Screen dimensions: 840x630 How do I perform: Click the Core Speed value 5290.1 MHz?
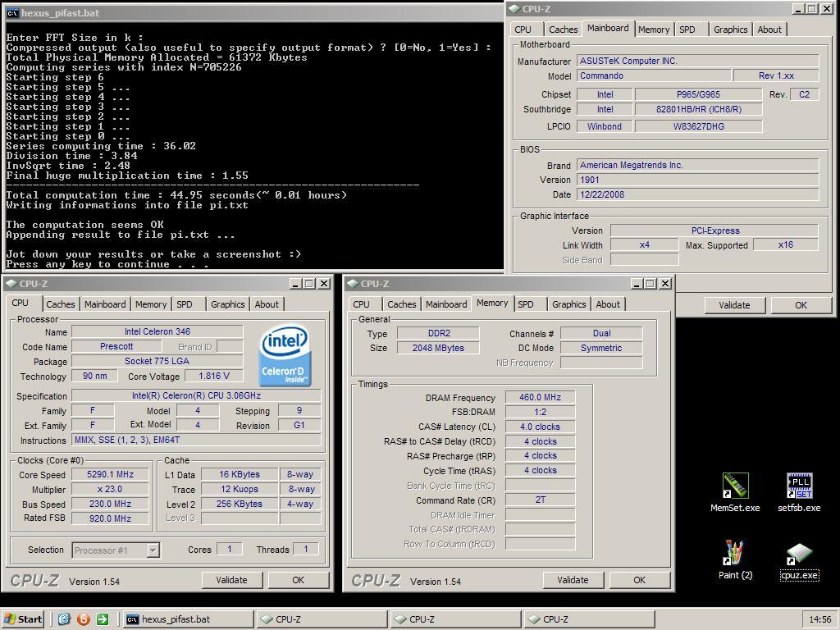click(x=110, y=475)
